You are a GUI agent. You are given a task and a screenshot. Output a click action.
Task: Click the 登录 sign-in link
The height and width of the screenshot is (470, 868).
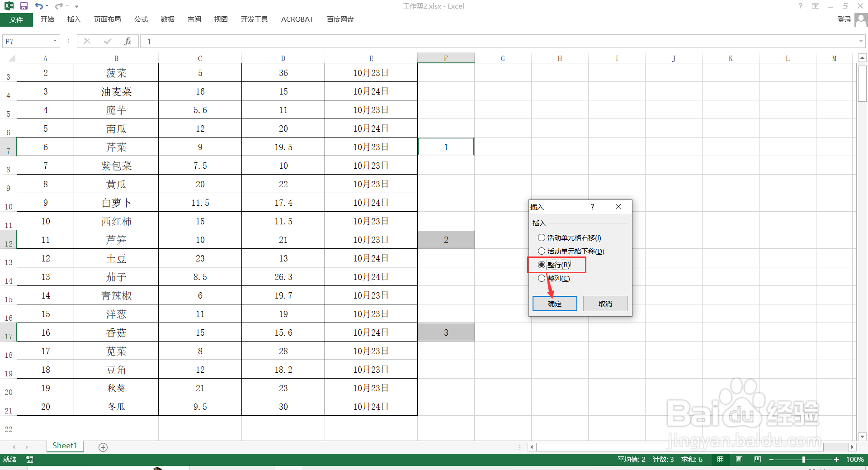tap(844, 19)
